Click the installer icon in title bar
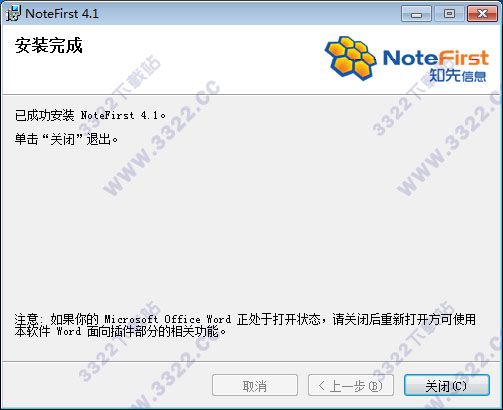 click(x=13, y=14)
